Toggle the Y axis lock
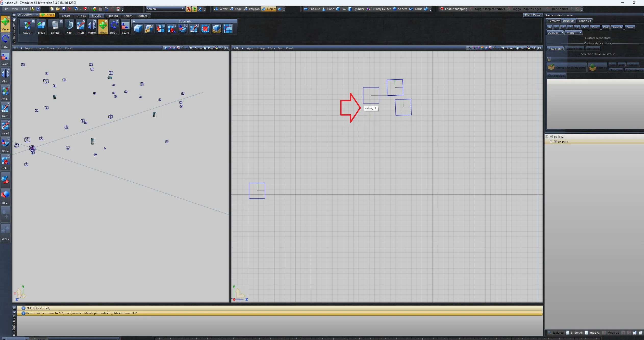This screenshot has height=340, width=644. point(194,9)
